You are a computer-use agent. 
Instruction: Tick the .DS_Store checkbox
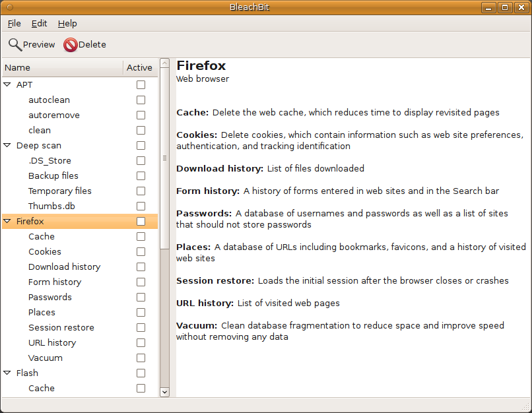[141, 161]
